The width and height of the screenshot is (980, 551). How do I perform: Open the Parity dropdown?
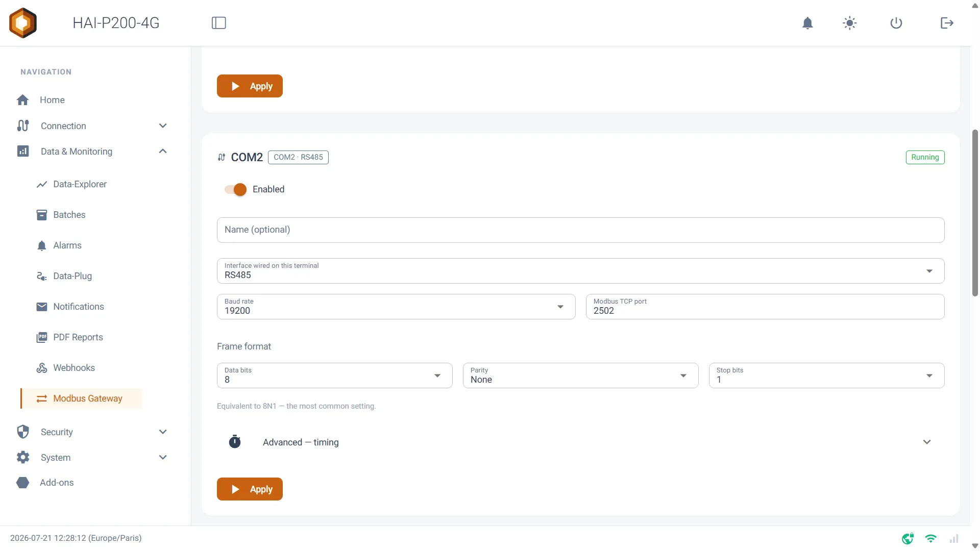click(580, 375)
